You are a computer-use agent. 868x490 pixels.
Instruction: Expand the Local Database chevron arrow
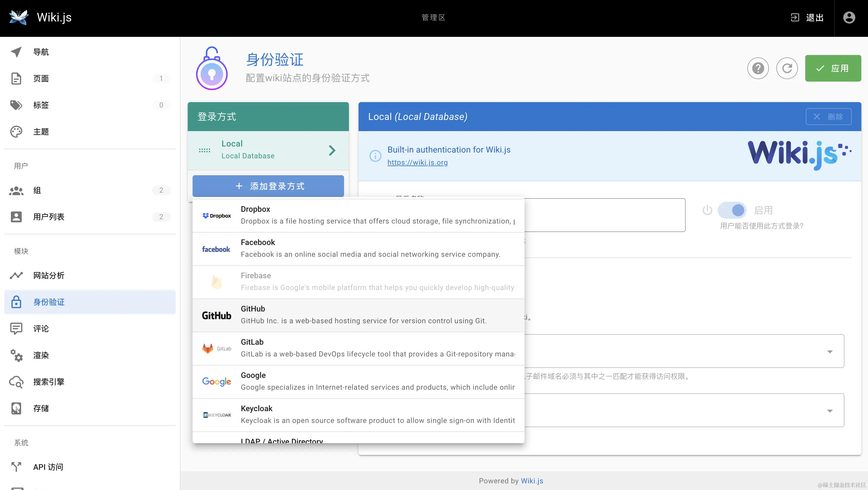[x=332, y=150]
